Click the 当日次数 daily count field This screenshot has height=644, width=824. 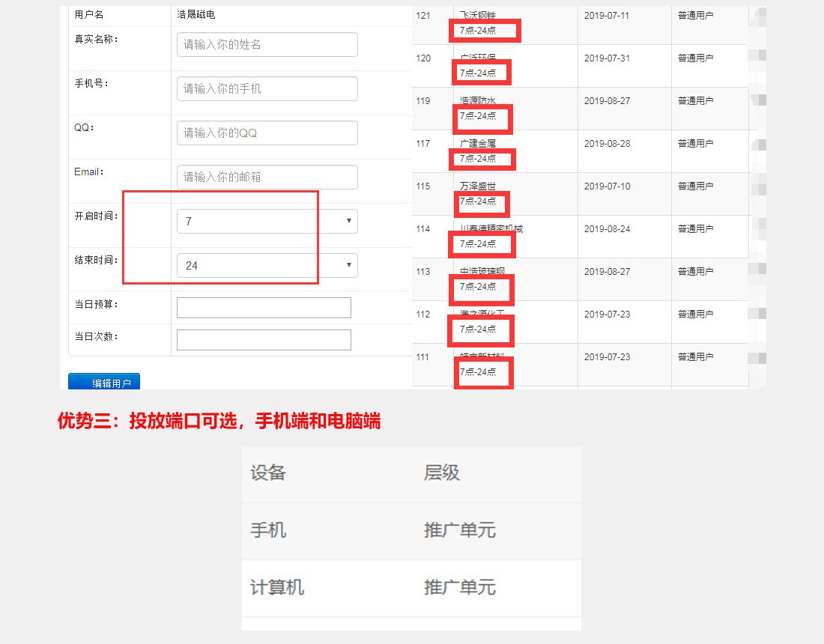(x=264, y=340)
